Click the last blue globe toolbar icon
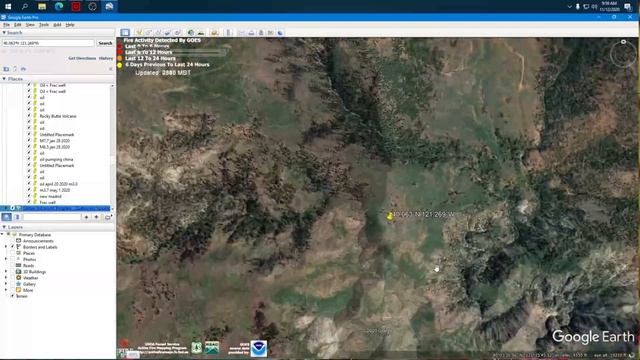640x360 pixels. pos(280,33)
